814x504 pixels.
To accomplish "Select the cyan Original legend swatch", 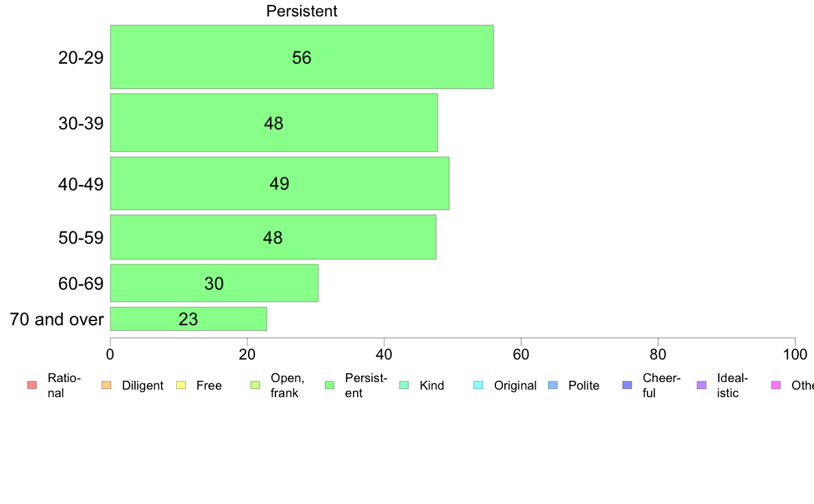I will pyautogui.click(x=478, y=385).
